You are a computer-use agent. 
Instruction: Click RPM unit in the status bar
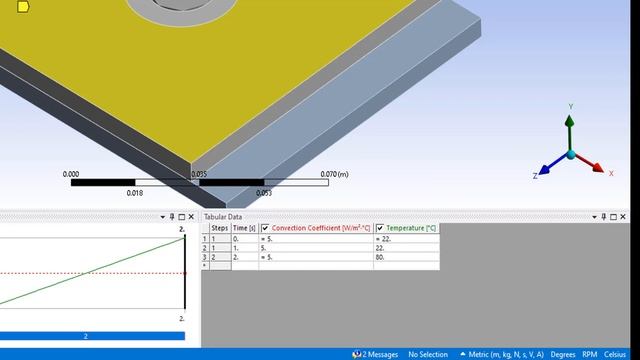click(x=590, y=354)
